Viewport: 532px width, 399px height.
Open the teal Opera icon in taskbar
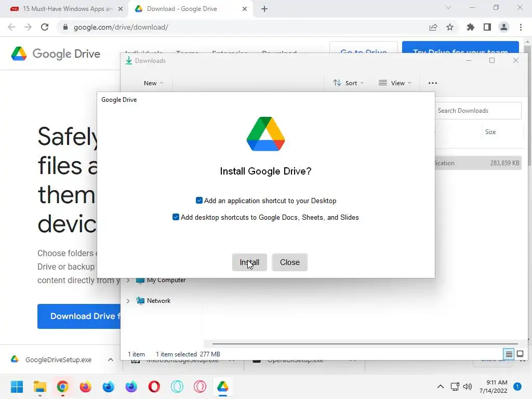click(177, 387)
